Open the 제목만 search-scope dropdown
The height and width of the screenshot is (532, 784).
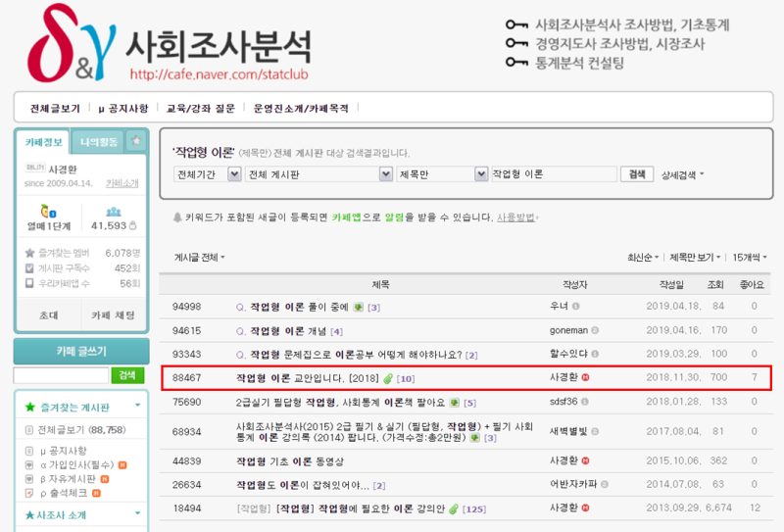click(443, 174)
